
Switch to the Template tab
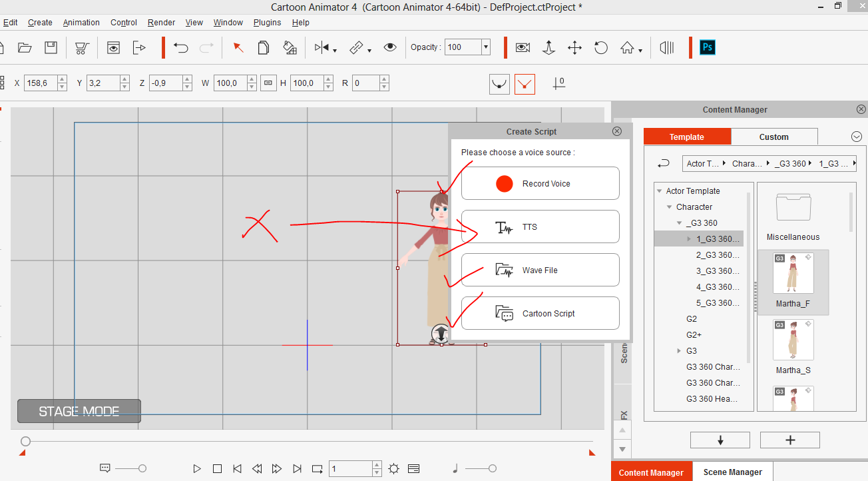click(x=687, y=137)
